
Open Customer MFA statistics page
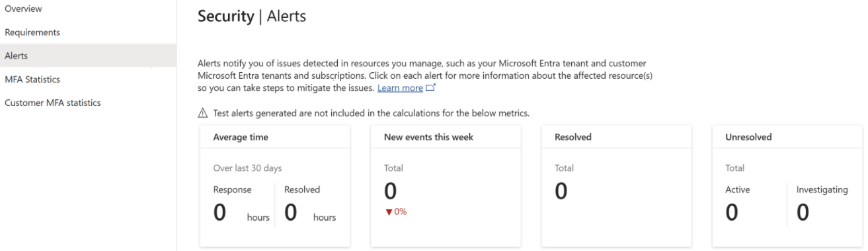88,103
